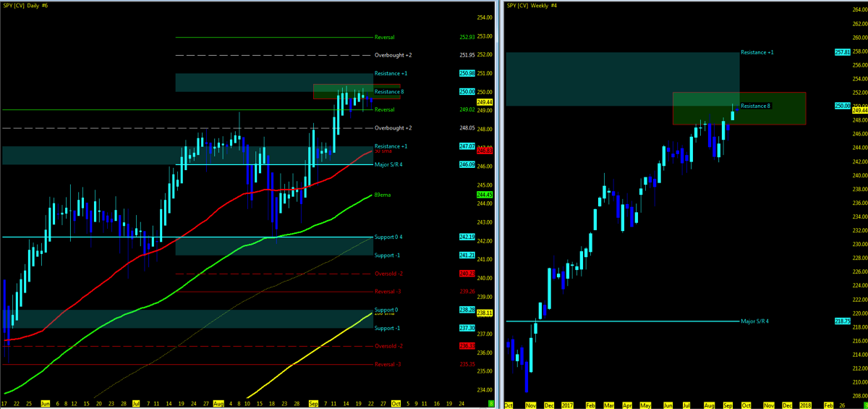
Task: Click the 218.75 cyan price tag on Weekly chart
Action: (x=841, y=321)
